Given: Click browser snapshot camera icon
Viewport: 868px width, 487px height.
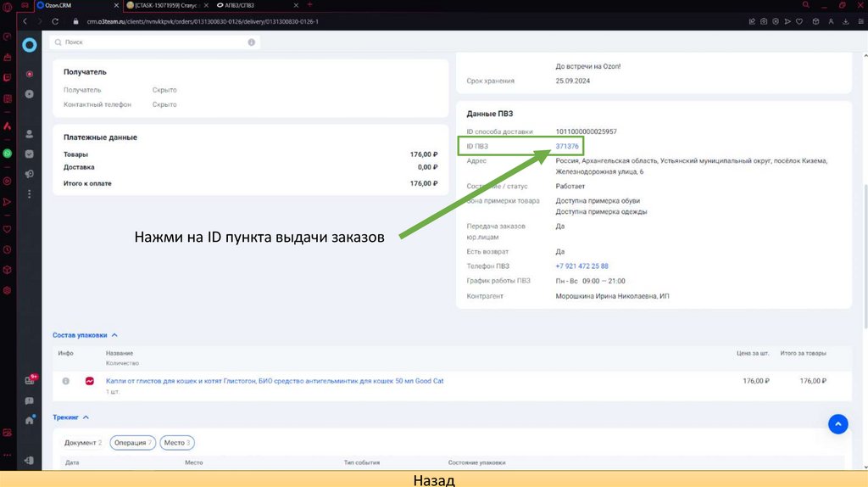Looking at the screenshot, I should (764, 21).
